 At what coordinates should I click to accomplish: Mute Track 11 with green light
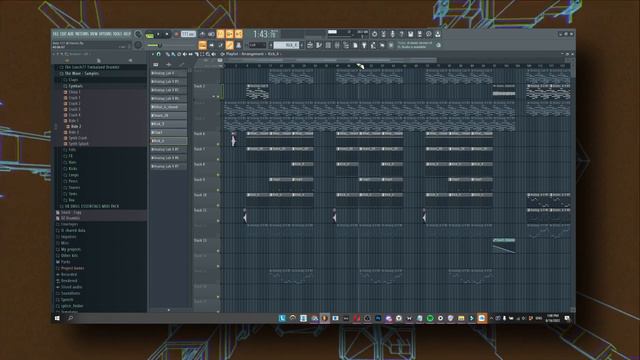(x=218, y=220)
